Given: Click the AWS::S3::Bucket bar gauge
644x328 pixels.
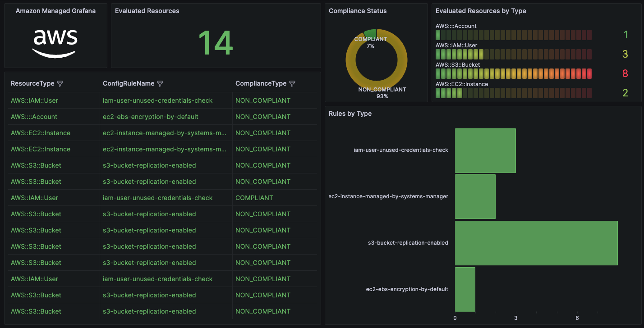Looking at the screenshot, I should (514, 73).
